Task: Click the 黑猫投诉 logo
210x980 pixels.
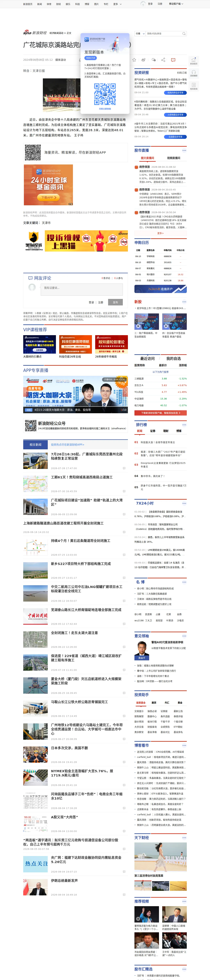Action: coord(34,241)
